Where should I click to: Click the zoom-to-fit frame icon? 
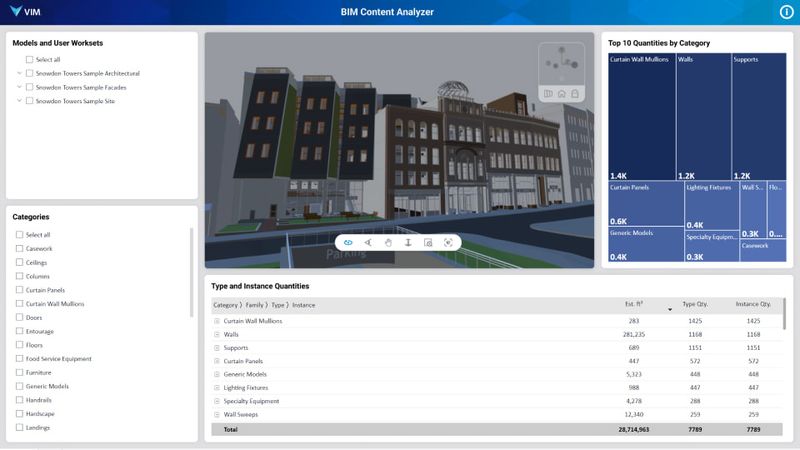448,243
